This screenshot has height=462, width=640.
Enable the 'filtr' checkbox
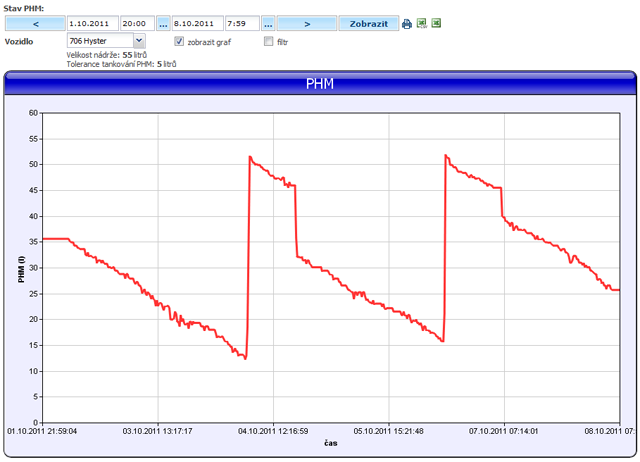(x=268, y=42)
